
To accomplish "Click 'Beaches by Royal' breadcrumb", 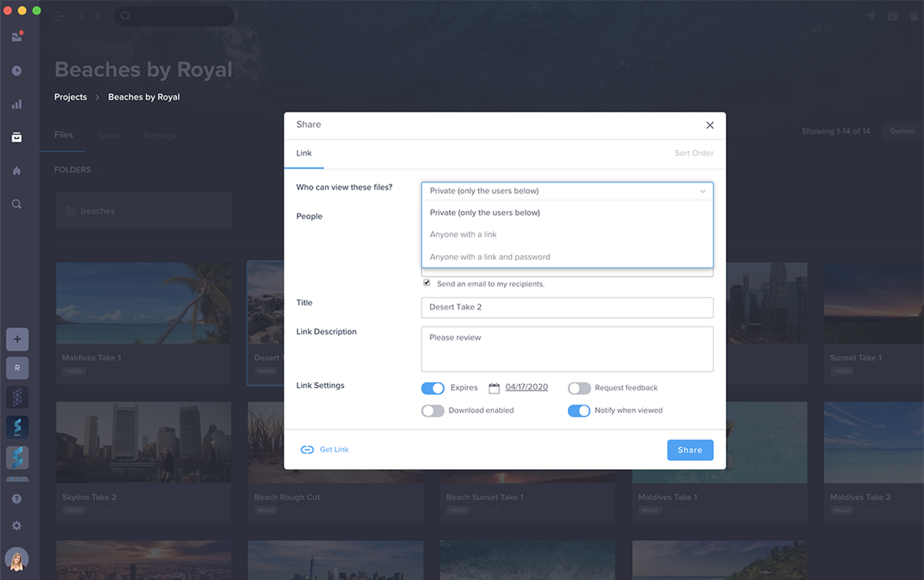I will pos(144,97).
